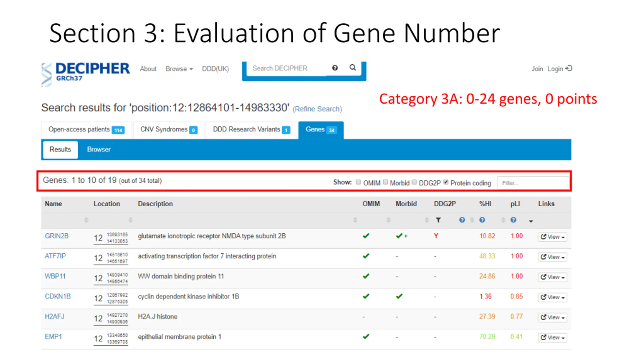Open the H2AFJ gene link

[x=55, y=316]
